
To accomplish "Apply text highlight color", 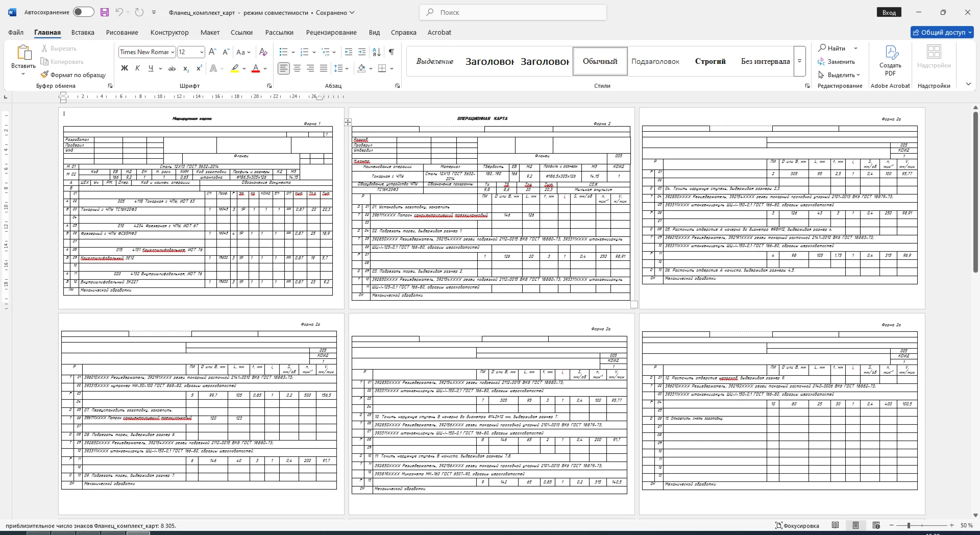I will point(235,68).
